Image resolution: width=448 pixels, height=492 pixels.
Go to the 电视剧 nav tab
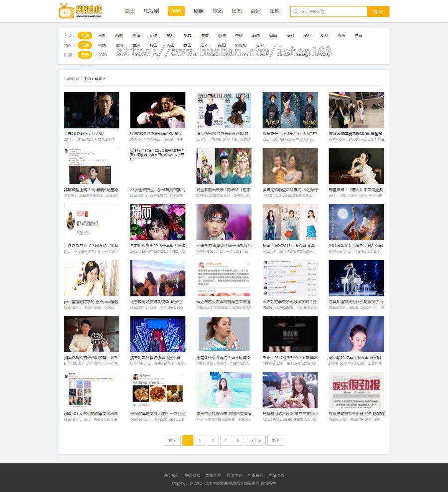[x=151, y=11]
